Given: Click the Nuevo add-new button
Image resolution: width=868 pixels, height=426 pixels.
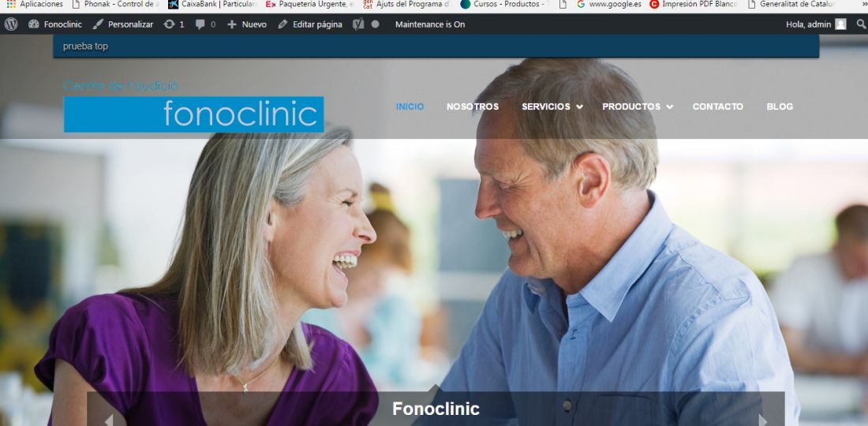Looking at the screenshot, I should coord(247,24).
